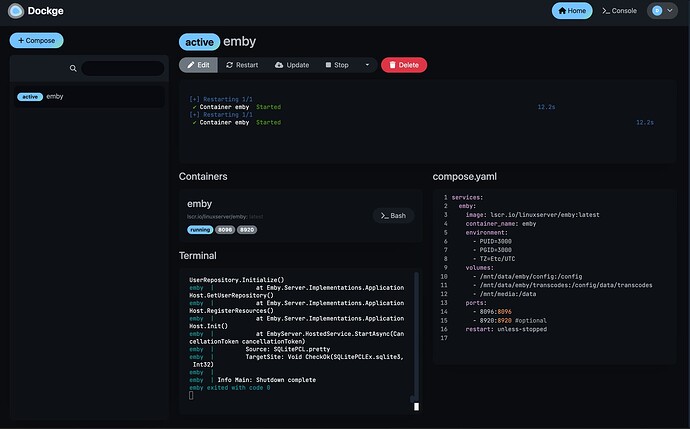Click the 'restart: unless-stopped' line
Screen dimensions: 690x429
[x=506, y=329]
